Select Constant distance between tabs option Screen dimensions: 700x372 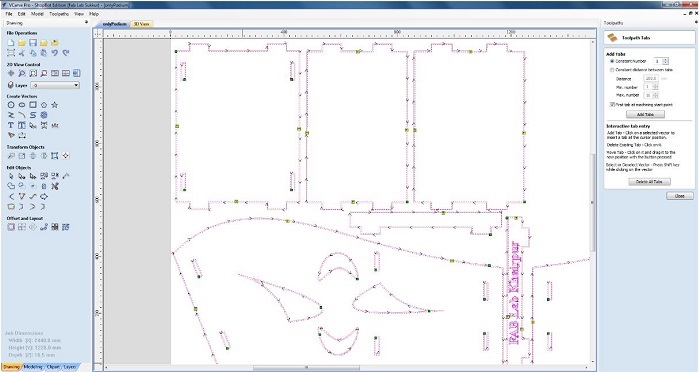pos(612,70)
